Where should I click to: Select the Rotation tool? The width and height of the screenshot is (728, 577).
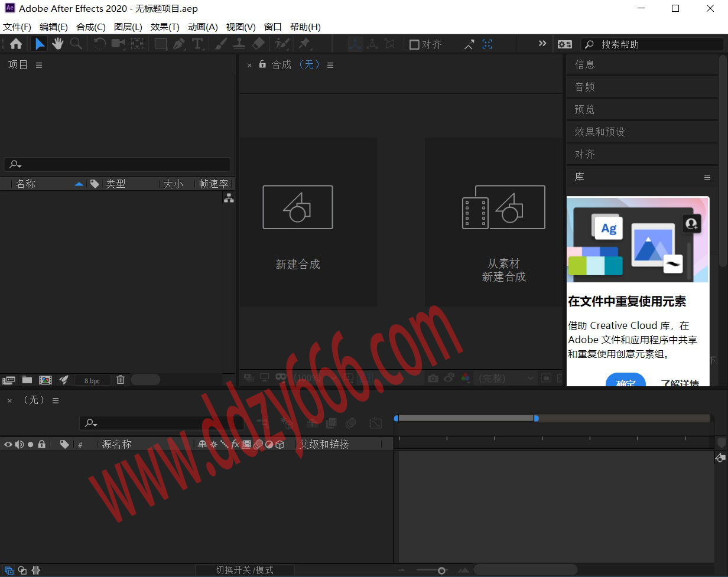click(x=100, y=44)
